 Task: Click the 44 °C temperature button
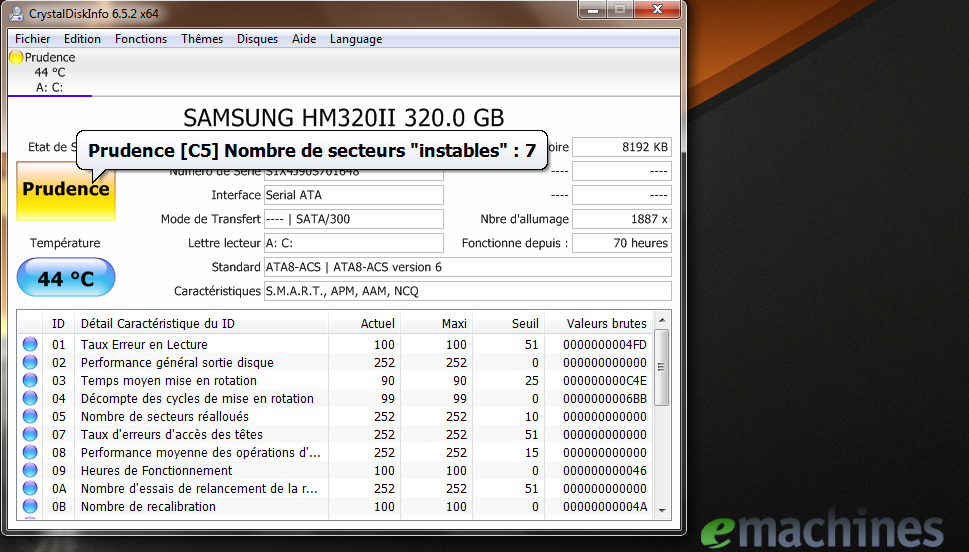click(66, 278)
